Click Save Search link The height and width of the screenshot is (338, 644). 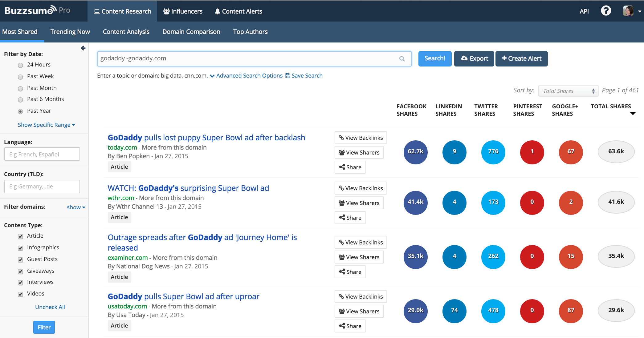coord(304,75)
